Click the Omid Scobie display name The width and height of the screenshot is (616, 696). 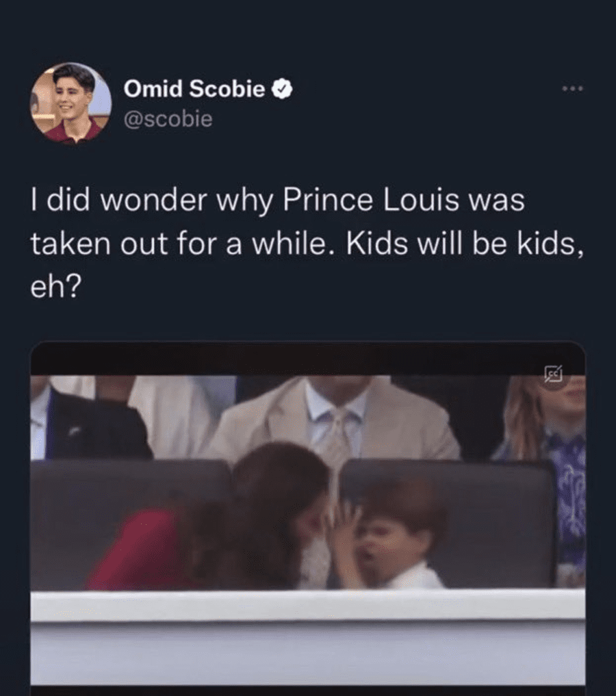194,88
